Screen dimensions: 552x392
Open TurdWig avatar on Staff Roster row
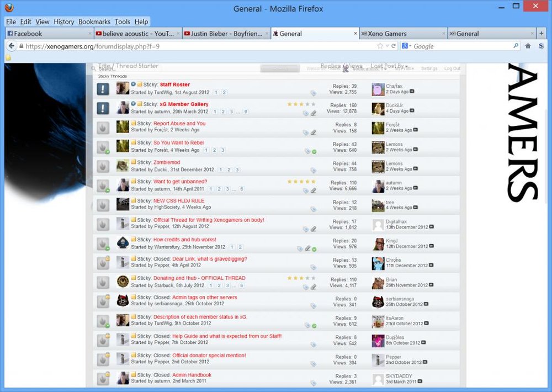(123, 88)
